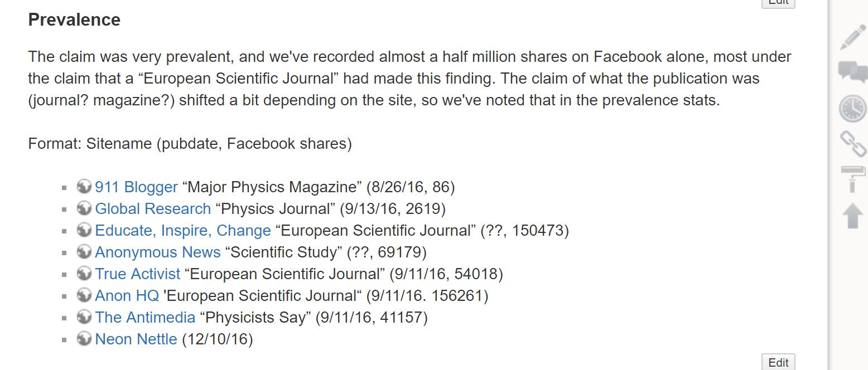The height and width of the screenshot is (370, 868).
Task: Open the True Activist link
Action: pyautogui.click(x=137, y=274)
